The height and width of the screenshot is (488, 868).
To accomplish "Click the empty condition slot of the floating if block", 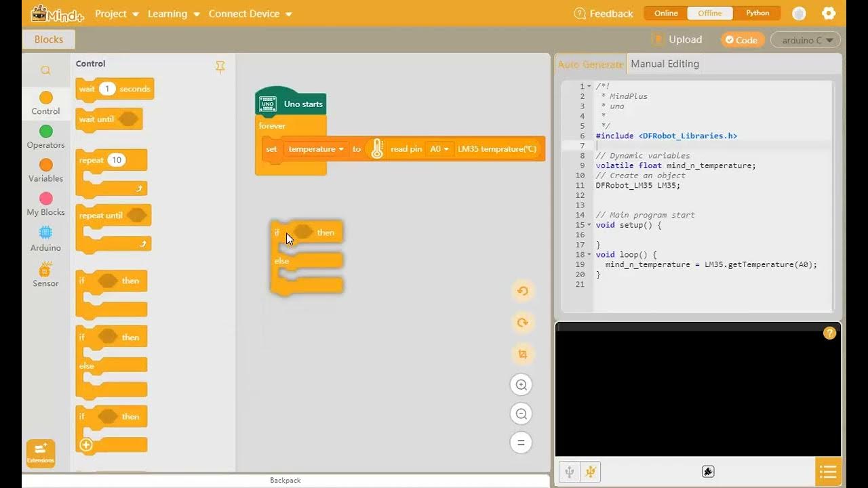I will pos(303,232).
